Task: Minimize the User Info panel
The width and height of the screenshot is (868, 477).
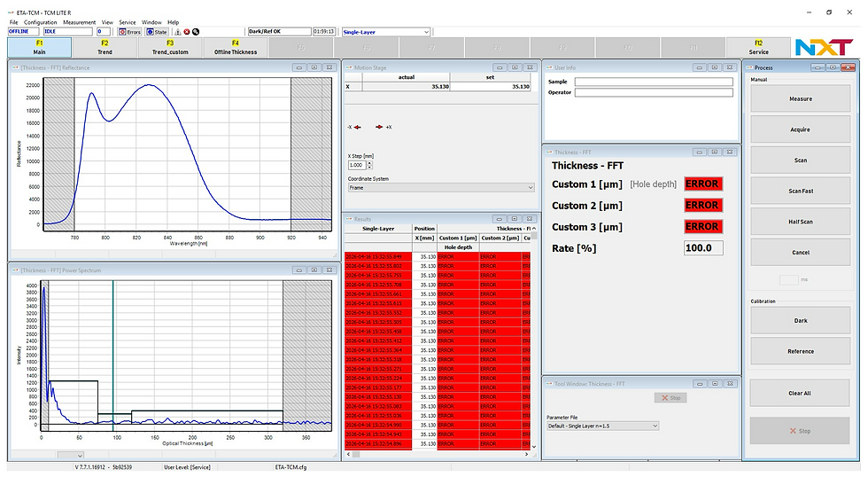Action: 699,67
